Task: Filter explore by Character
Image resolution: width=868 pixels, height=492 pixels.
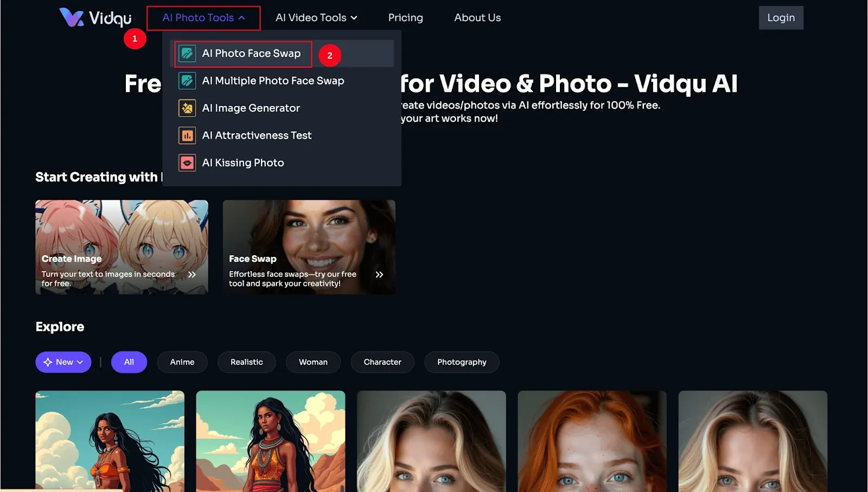Action: point(382,362)
